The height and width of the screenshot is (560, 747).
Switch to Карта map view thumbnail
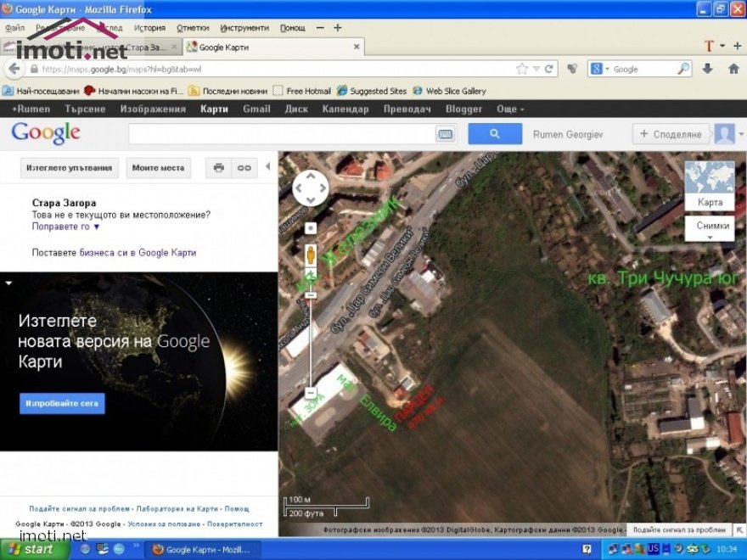tap(710, 185)
